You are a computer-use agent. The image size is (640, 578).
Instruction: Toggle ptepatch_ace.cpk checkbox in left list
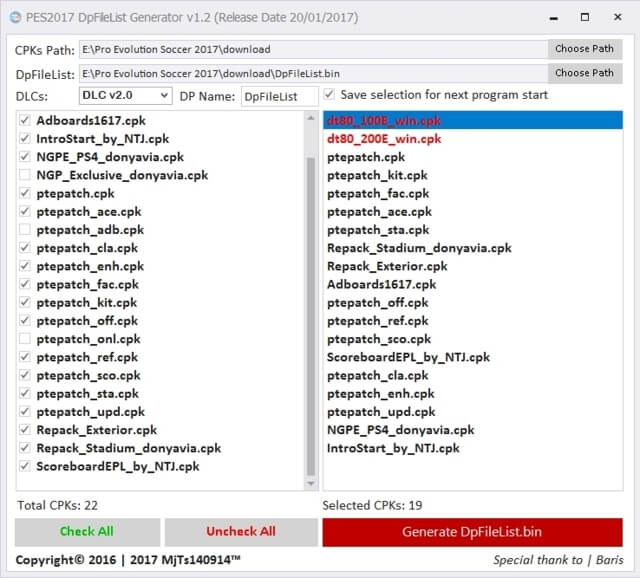tap(25, 211)
